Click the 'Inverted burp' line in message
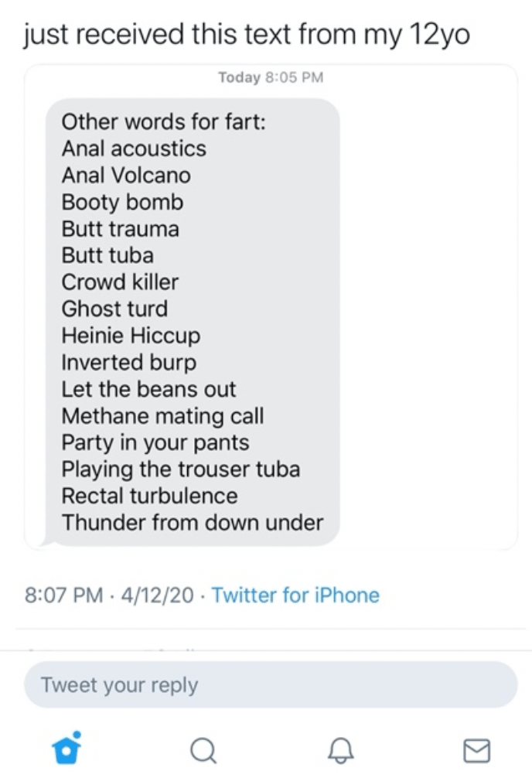The image size is (532, 778). [x=129, y=363]
